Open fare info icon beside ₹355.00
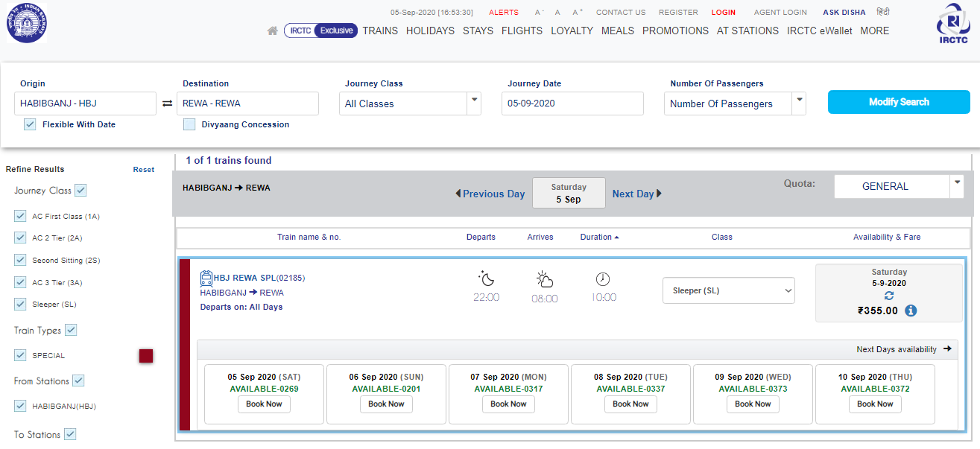 (911, 311)
